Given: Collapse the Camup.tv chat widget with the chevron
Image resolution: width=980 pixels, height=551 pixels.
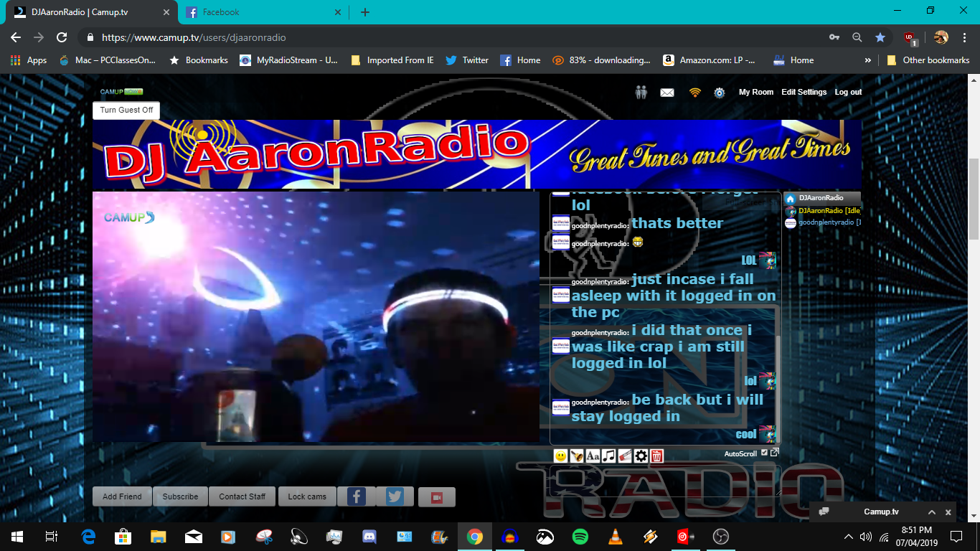Looking at the screenshot, I should [x=931, y=512].
